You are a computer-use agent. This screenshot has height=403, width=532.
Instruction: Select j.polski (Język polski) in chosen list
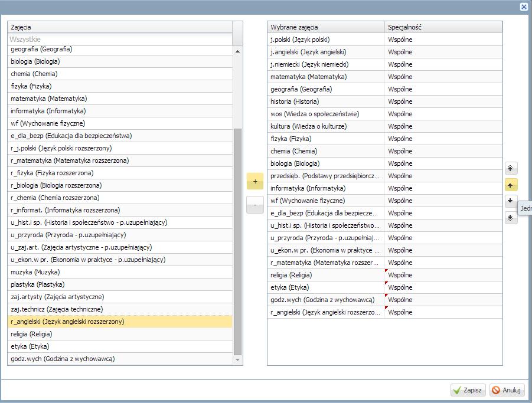(385, 40)
